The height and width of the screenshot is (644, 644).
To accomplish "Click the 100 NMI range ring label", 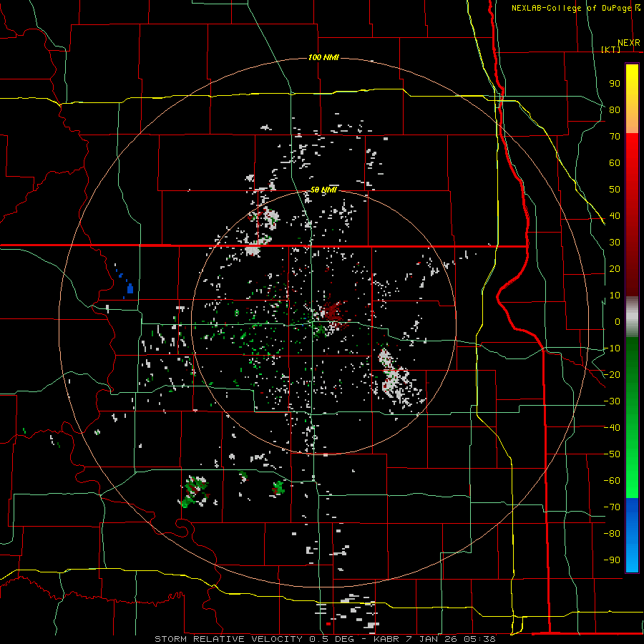I will point(323,57).
